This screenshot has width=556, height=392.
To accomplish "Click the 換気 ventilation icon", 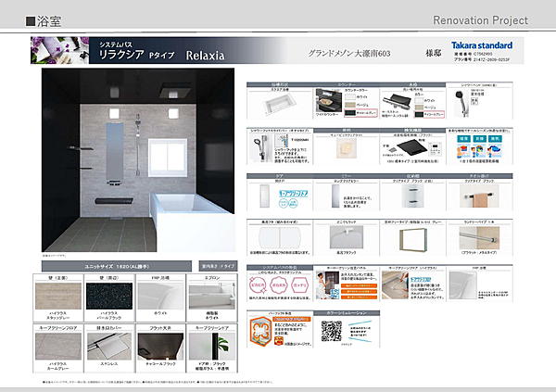I will click(x=495, y=139).
